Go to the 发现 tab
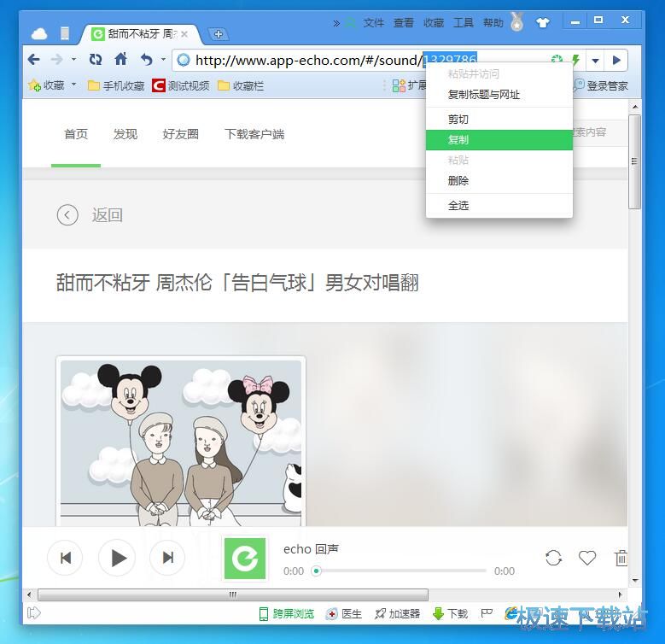 click(125, 134)
